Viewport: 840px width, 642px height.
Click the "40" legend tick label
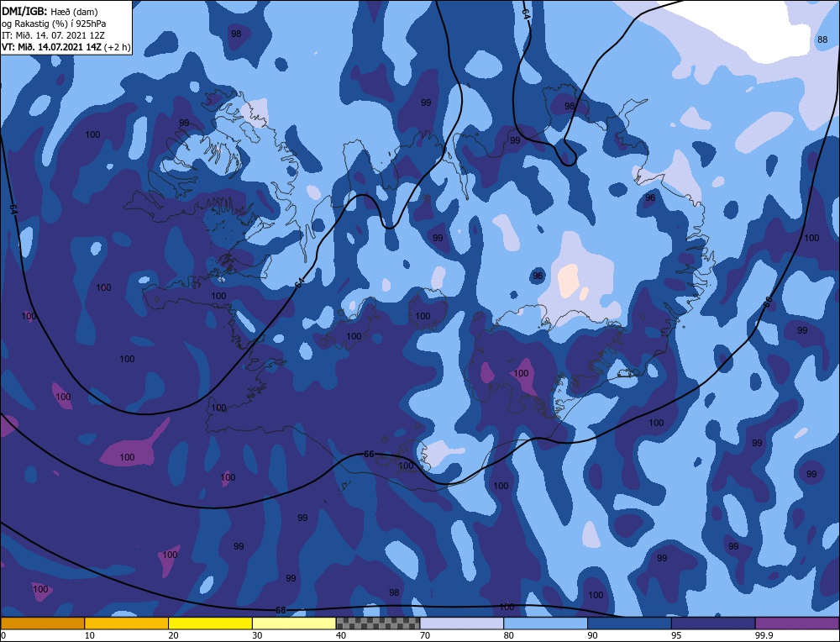[x=341, y=635]
